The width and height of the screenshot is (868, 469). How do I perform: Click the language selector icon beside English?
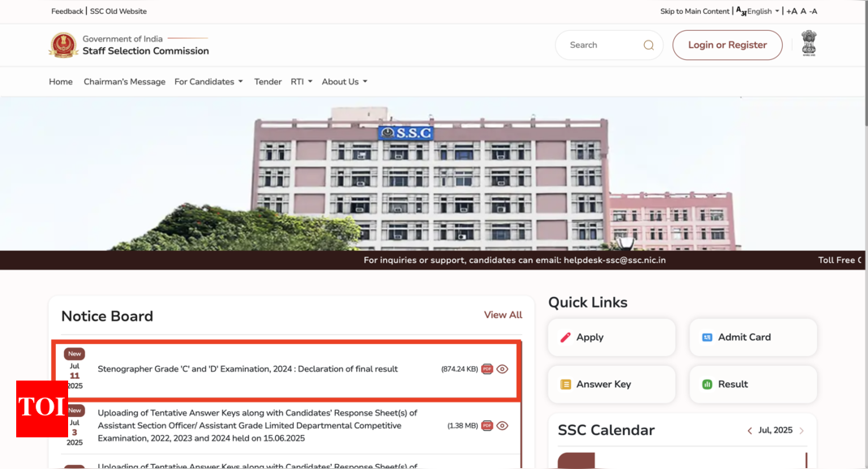click(741, 11)
